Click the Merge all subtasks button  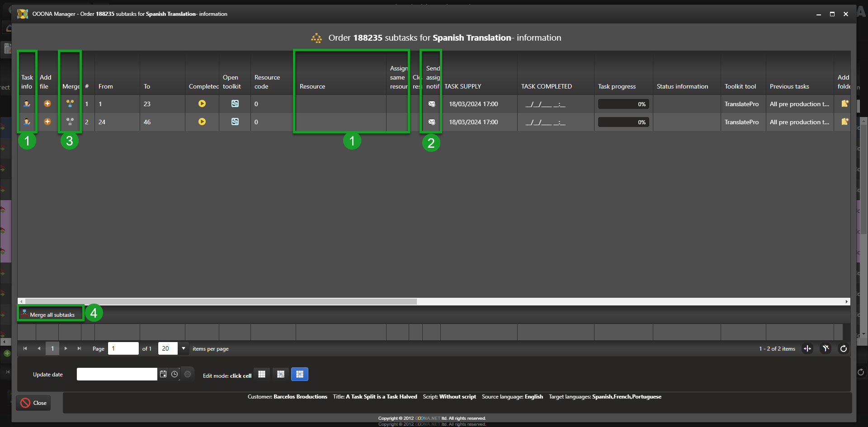click(x=51, y=314)
